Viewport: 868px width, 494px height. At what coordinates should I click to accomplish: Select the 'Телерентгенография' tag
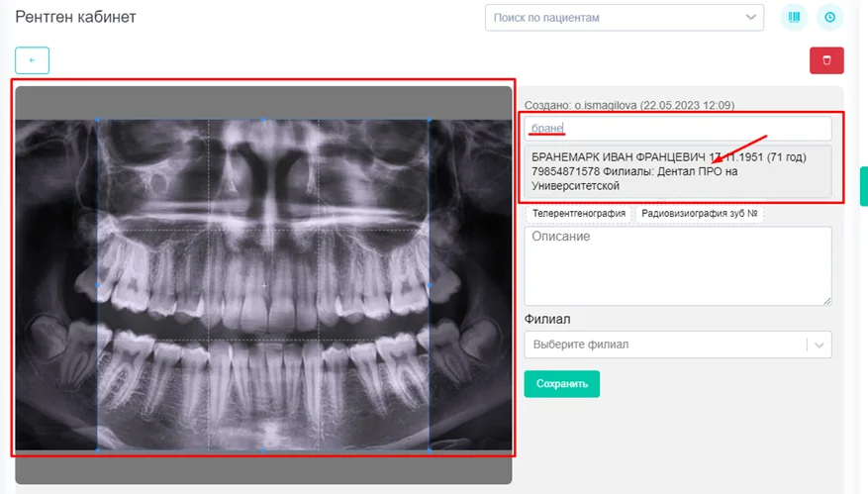tap(579, 214)
